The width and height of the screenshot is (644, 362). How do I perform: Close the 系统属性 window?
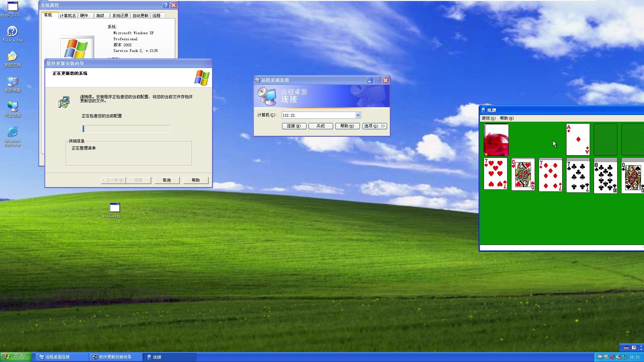pyautogui.click(x=173, y=5)
